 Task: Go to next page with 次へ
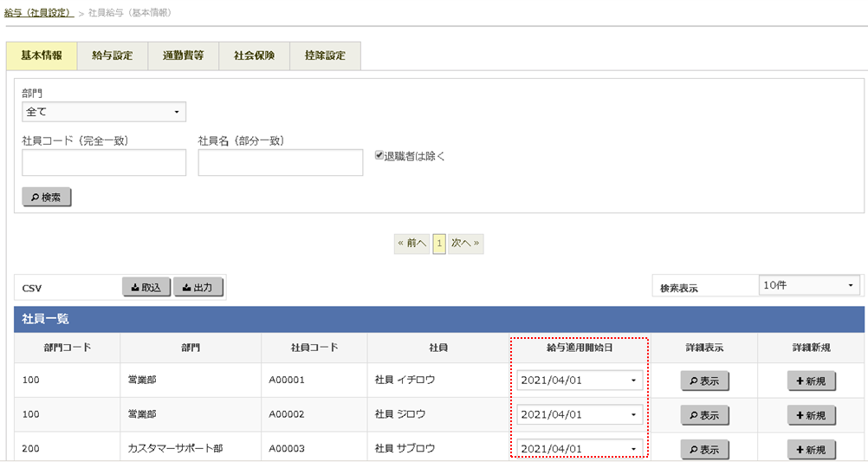(x=466, y=244)
